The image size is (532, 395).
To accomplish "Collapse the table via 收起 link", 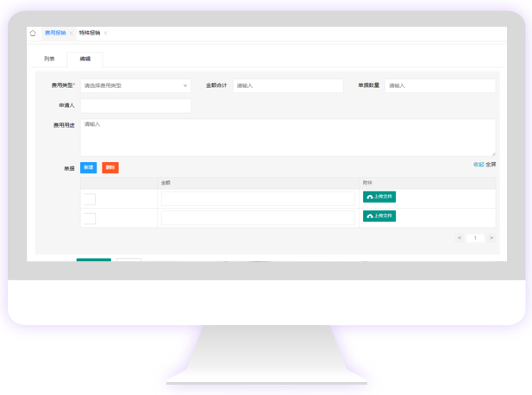I will [x=478, y=164].
